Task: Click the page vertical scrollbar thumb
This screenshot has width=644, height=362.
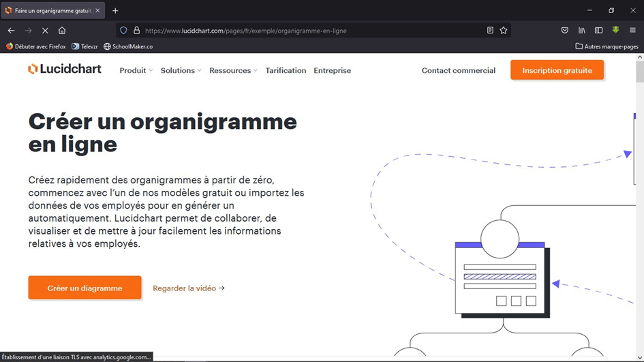Action: (640, 72)
